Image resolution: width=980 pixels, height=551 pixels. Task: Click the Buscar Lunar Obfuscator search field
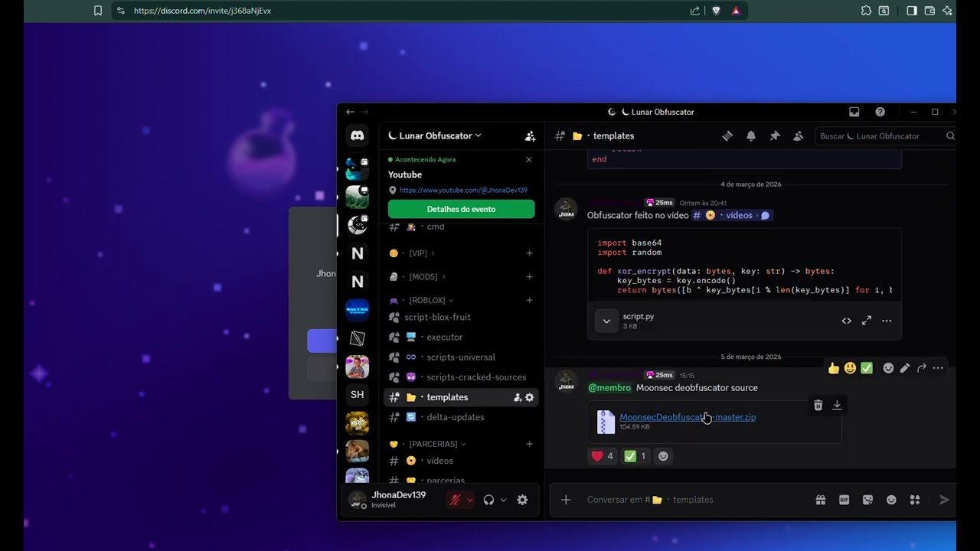click(885, 136)
